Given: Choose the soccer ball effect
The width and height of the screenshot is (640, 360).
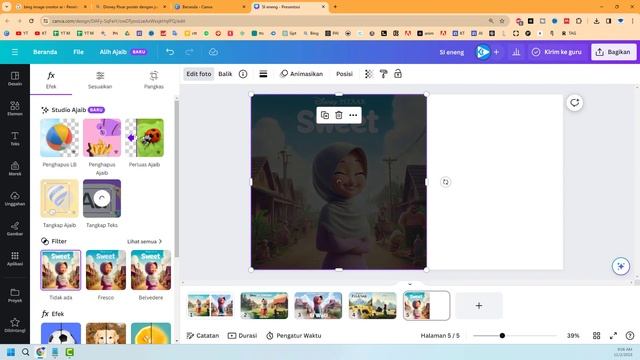Looking at the screenshot, I should (61, 333).
